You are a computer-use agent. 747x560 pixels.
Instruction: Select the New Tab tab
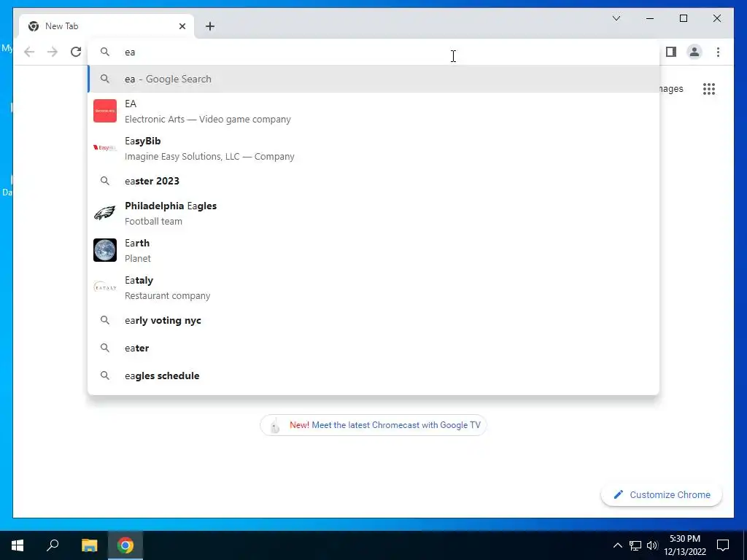(107, 26)
